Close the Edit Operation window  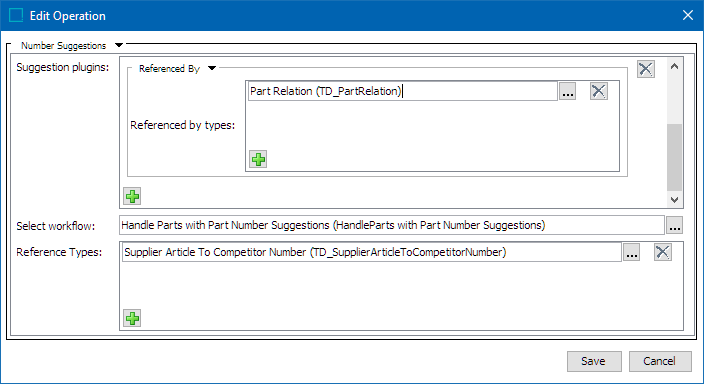688,15
